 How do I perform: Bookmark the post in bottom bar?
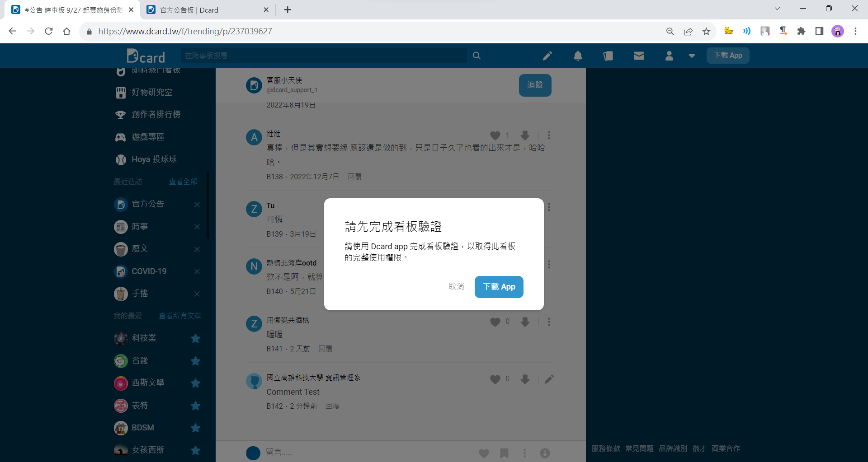tap(504, 453)
